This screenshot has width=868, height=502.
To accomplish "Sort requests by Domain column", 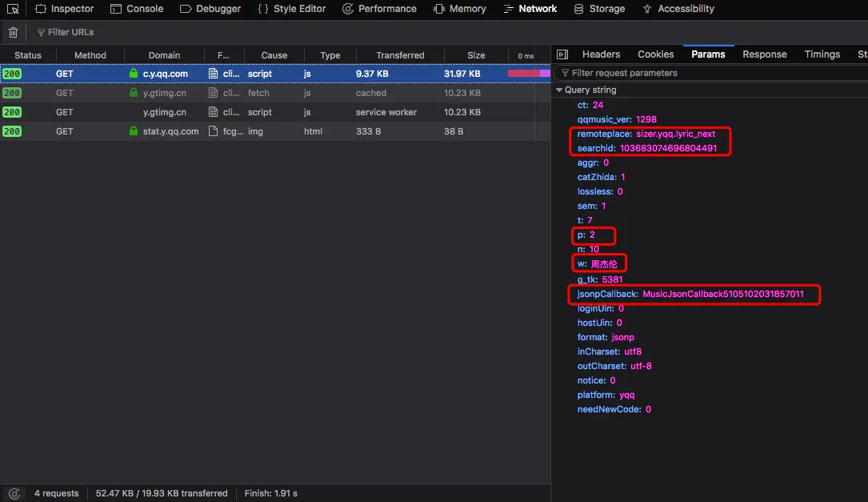I will (x=164, y=55).
